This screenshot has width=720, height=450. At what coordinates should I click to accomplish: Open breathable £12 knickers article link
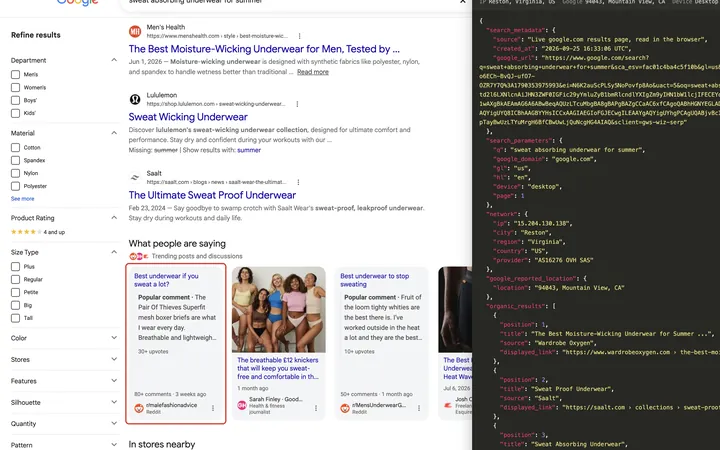pyautogui.click(x=278, y=368)
